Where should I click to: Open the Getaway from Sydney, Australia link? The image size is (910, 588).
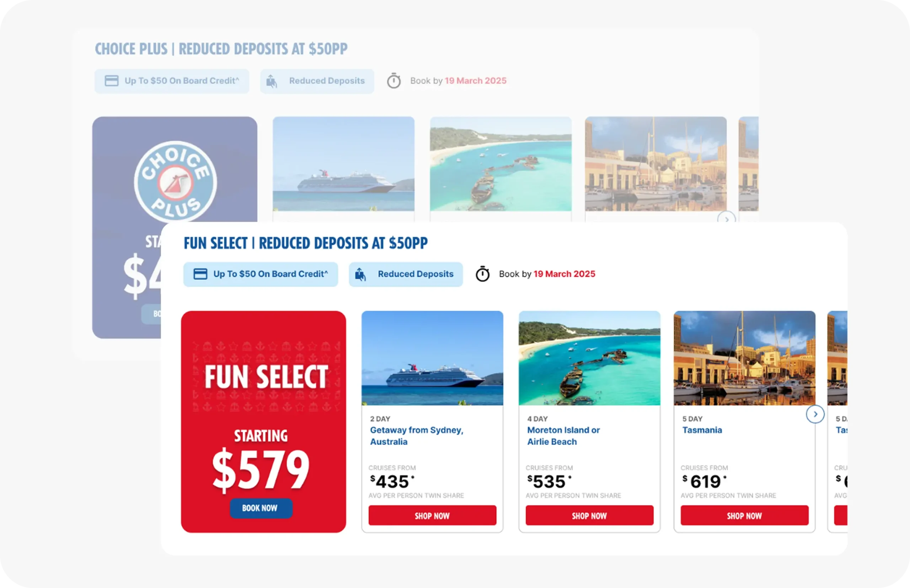[416, 436]
